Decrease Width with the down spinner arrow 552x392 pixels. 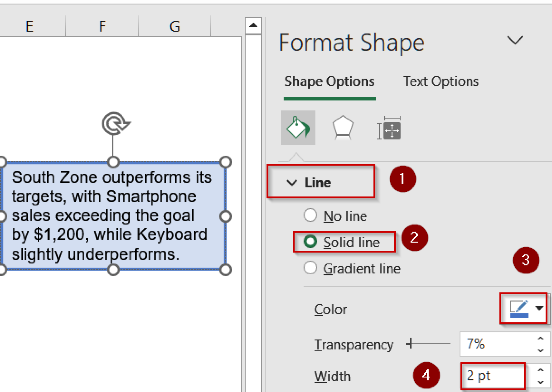click(x=541, y=382)
